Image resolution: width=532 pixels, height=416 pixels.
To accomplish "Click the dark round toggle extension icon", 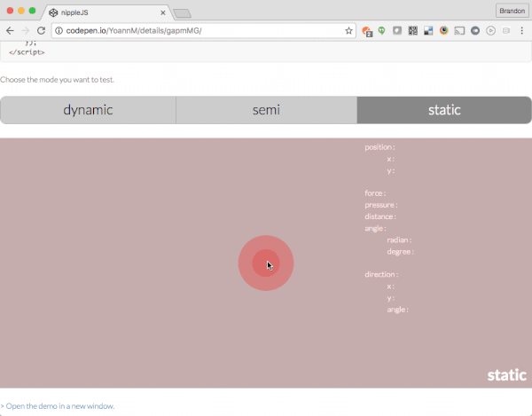I will pos(475,31).
